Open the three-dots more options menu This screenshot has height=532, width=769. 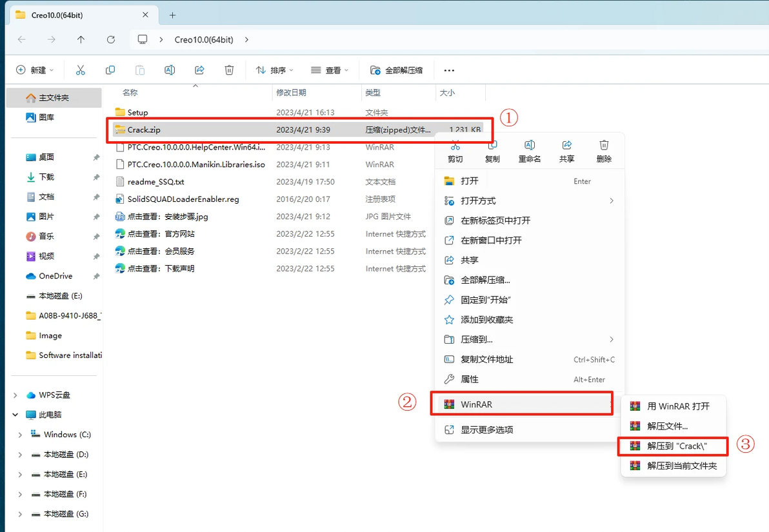coord(449,70)
